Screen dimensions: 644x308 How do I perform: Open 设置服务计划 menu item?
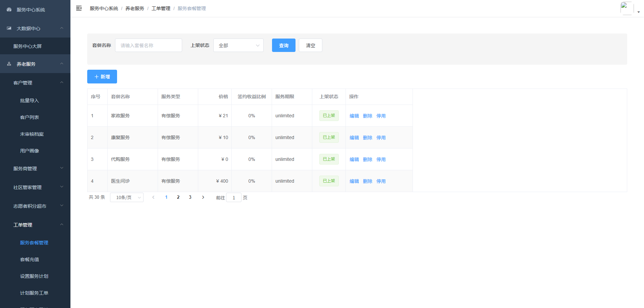(x=35, y=276)
